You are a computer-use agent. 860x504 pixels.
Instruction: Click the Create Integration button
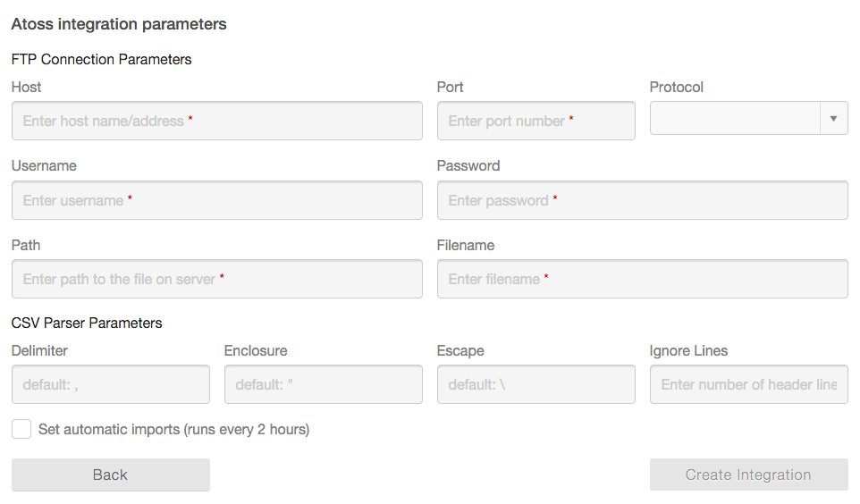748,475
